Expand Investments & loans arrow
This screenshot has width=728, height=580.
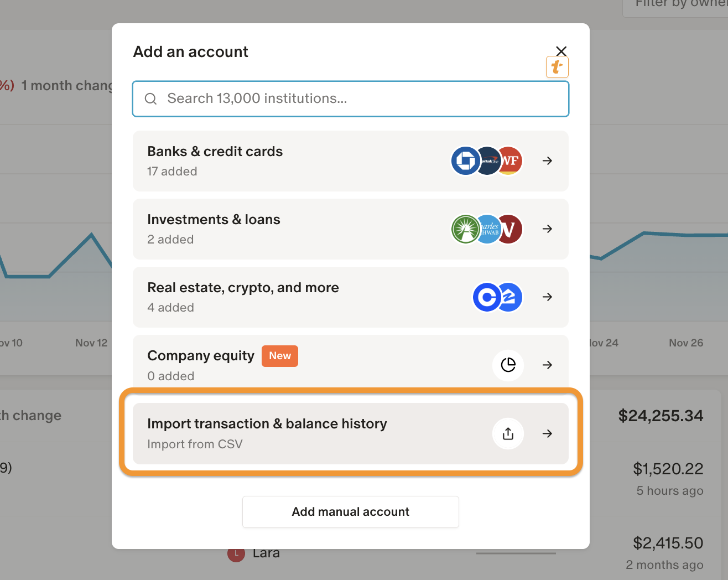(x=547, y=229)
